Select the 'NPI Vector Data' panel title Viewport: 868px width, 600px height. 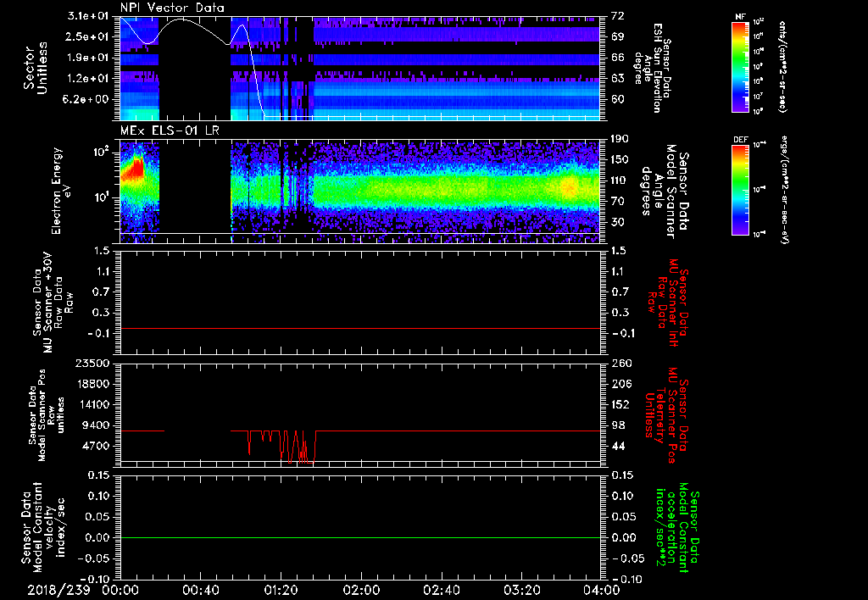click(x=172, y=8)
